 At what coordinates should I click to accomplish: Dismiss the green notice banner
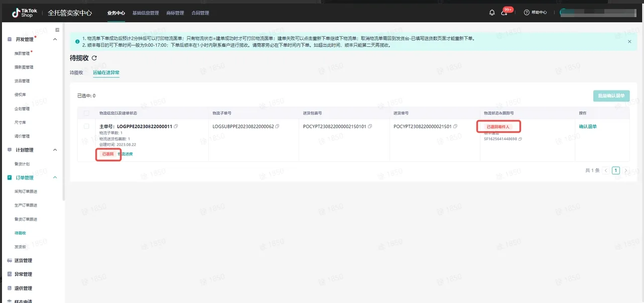coord(629,42)
